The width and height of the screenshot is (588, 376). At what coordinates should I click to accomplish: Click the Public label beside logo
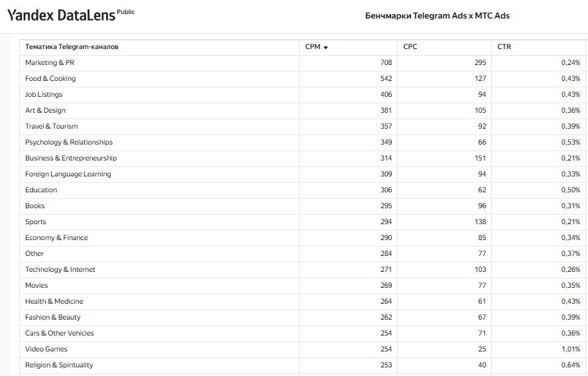[x=126, y=12]
